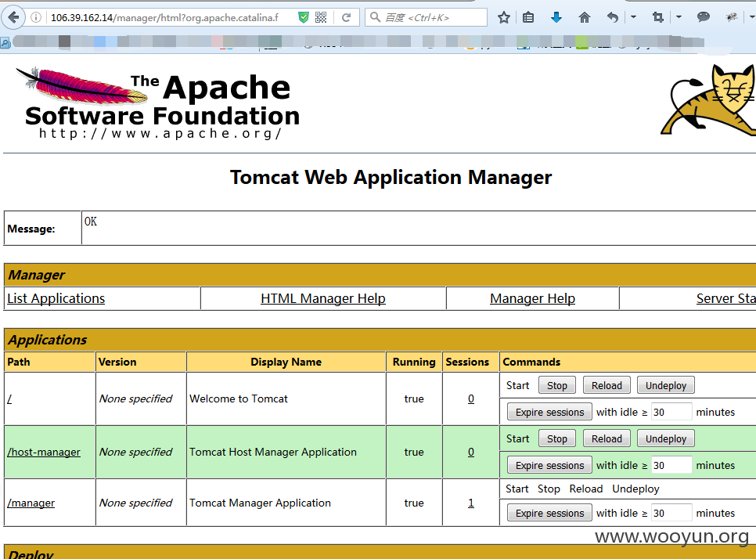Screen dimensions: 756x559
Task: Open the Manager Help link
Action: click(532, 298)
